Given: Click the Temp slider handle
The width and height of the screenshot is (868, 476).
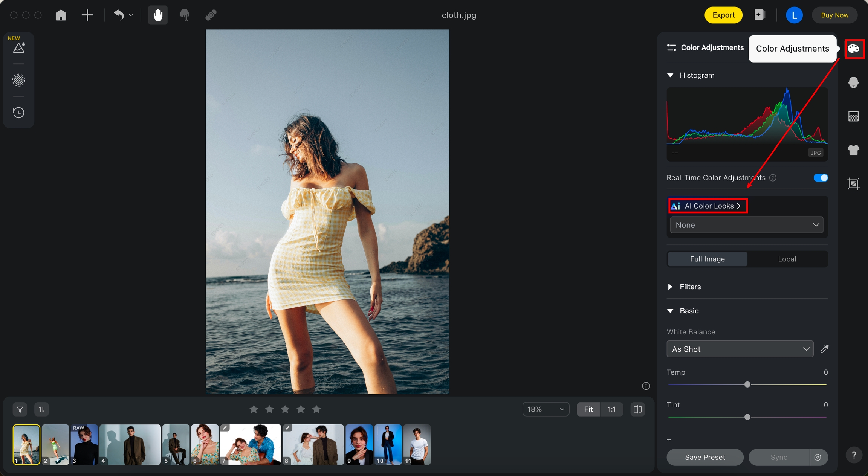Looking at the screenshot, I should [x=747, y=384].
